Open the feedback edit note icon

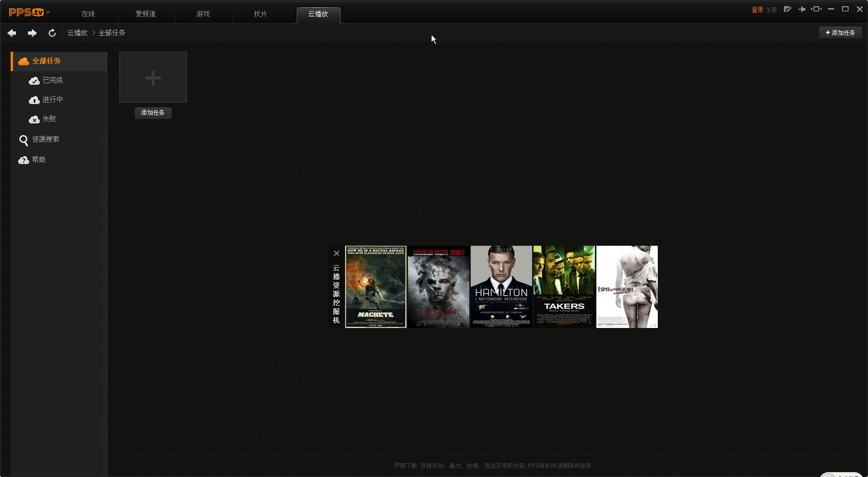788,9
